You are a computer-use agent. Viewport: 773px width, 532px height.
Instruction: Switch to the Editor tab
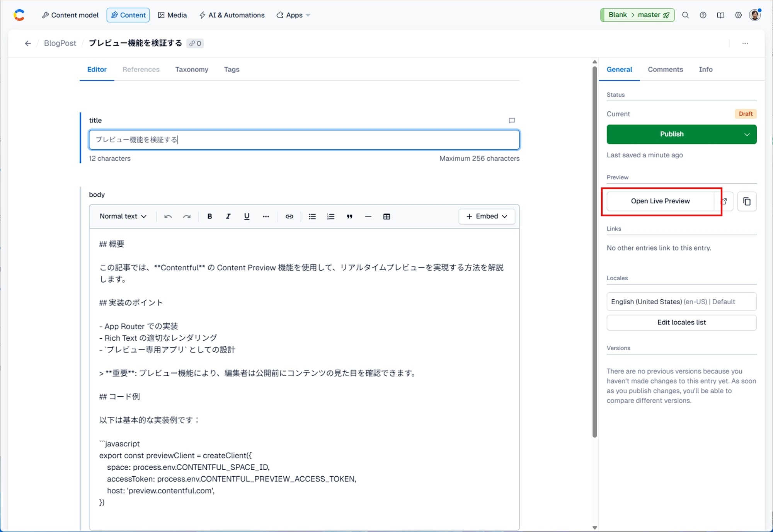pos(97,70)
